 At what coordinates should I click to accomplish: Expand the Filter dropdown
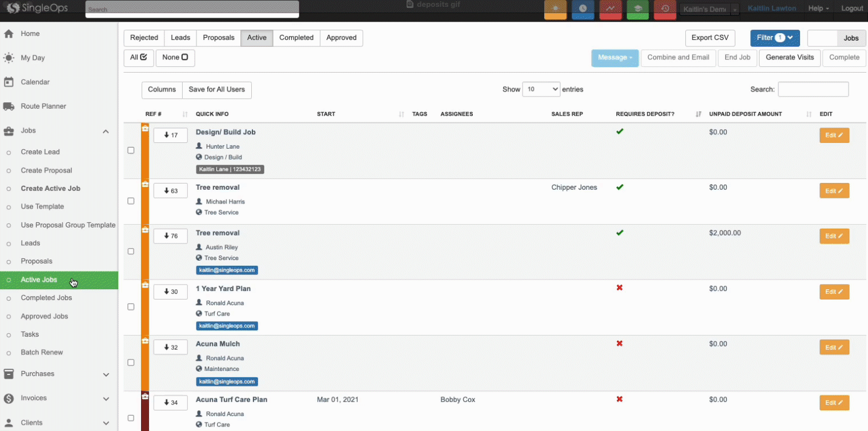[774, 38]
